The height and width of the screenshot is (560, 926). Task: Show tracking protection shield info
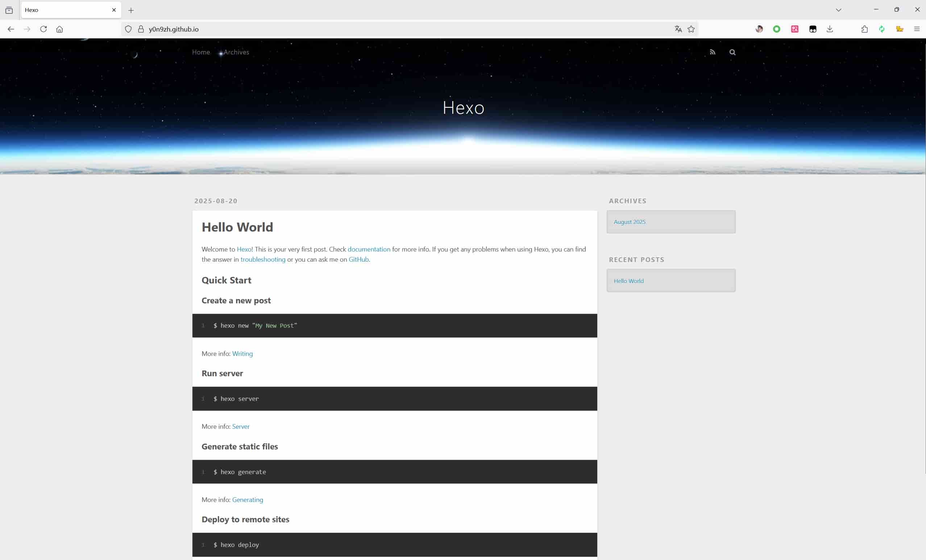click(128, 29)
